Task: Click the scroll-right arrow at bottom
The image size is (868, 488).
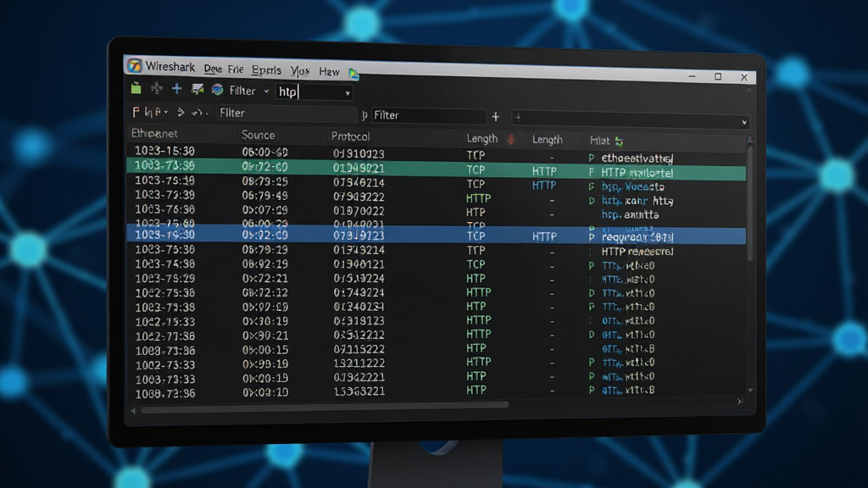Action: [739, 402]
